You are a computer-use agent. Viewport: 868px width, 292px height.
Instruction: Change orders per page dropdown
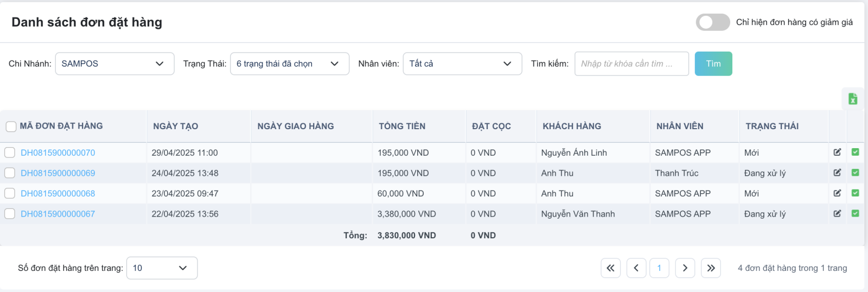click(x=162, y=268)
